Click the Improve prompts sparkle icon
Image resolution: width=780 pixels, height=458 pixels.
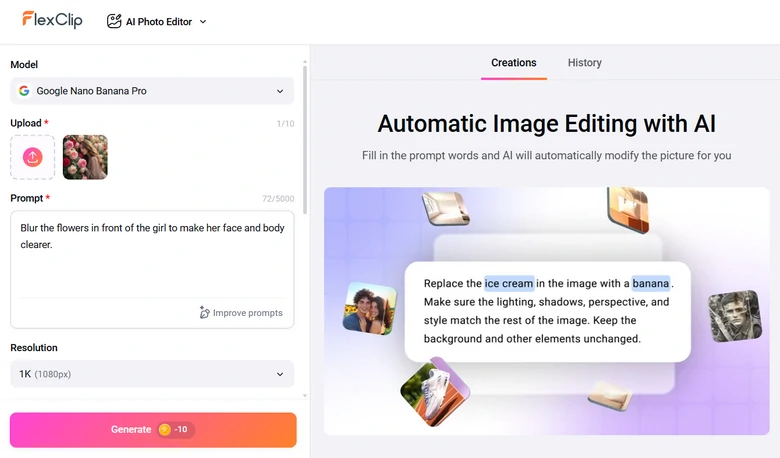tap(205, 313)
